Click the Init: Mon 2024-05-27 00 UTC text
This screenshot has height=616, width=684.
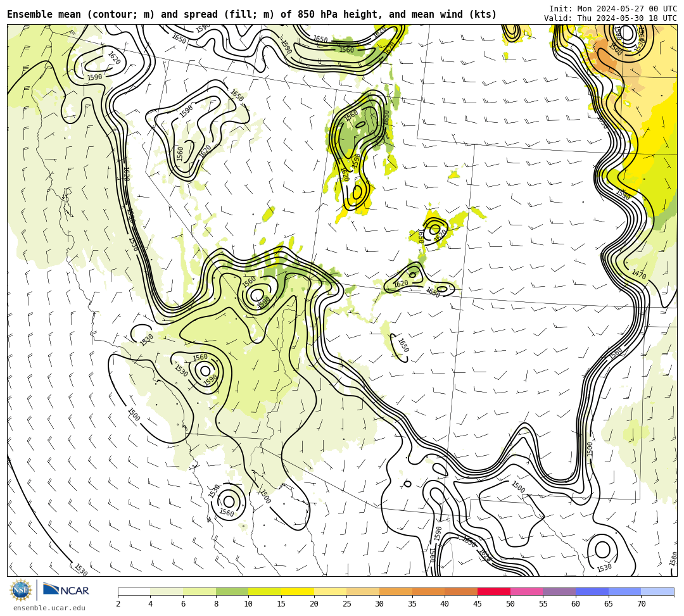tap(613, 9)
